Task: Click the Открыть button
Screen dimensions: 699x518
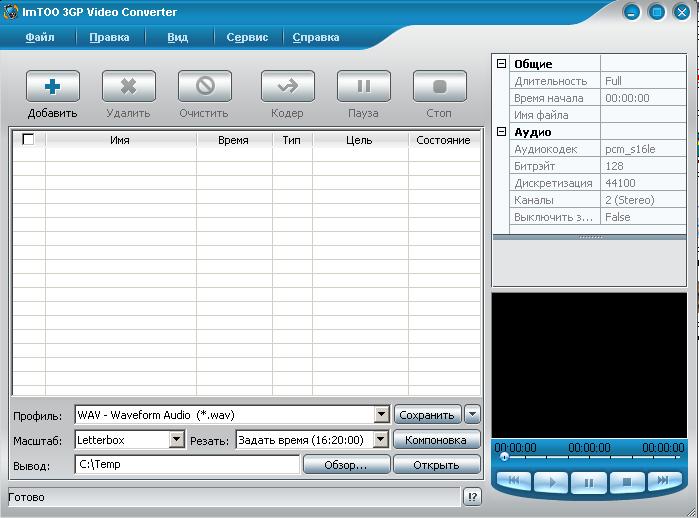Action: [437, 465]
